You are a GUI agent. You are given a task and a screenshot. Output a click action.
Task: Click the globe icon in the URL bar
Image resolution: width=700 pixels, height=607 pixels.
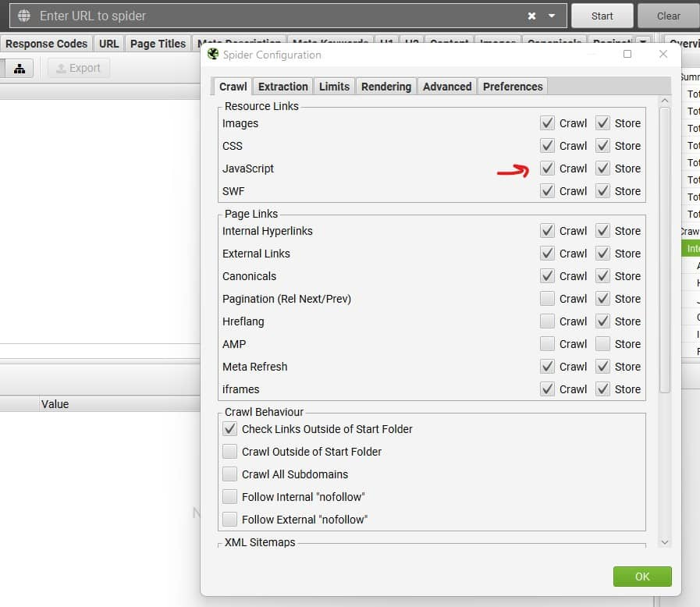point(23,16)
